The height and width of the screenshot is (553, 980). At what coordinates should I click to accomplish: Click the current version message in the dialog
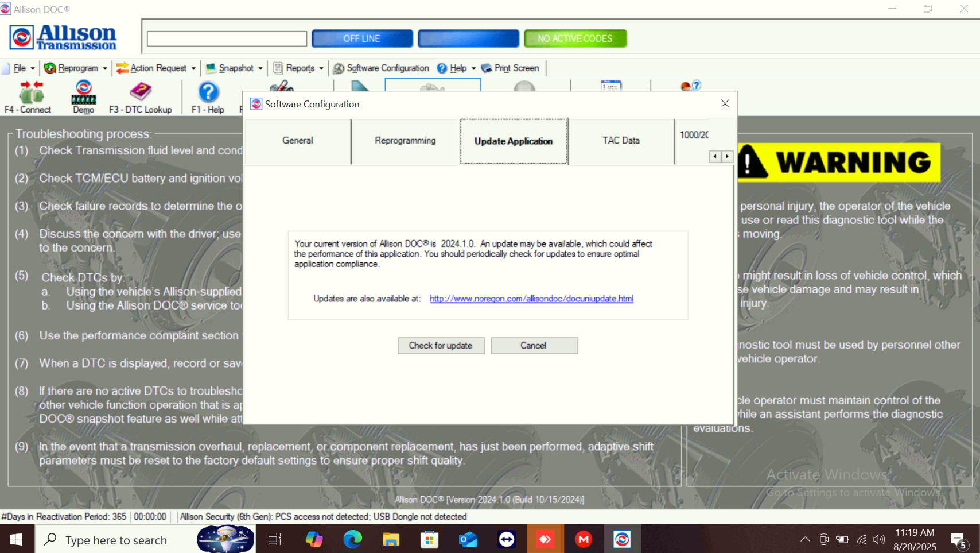tap(473, 254)
